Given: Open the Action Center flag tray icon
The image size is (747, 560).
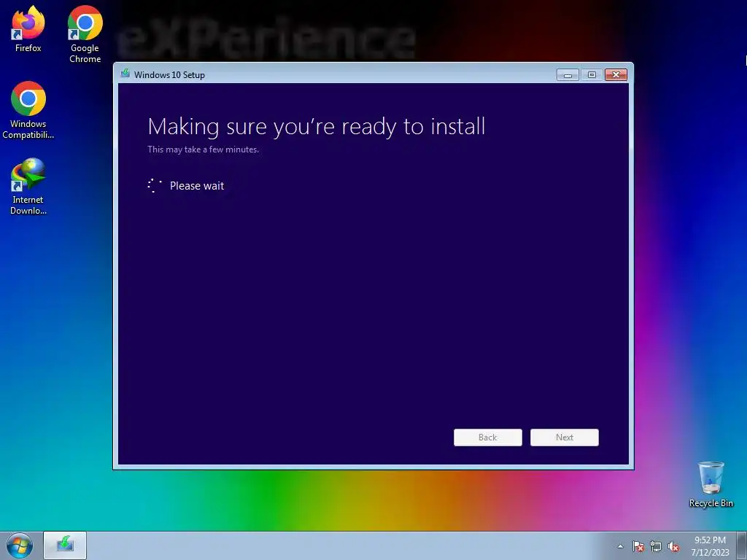Looking at the screenshot, I should (x=638, y=546).
